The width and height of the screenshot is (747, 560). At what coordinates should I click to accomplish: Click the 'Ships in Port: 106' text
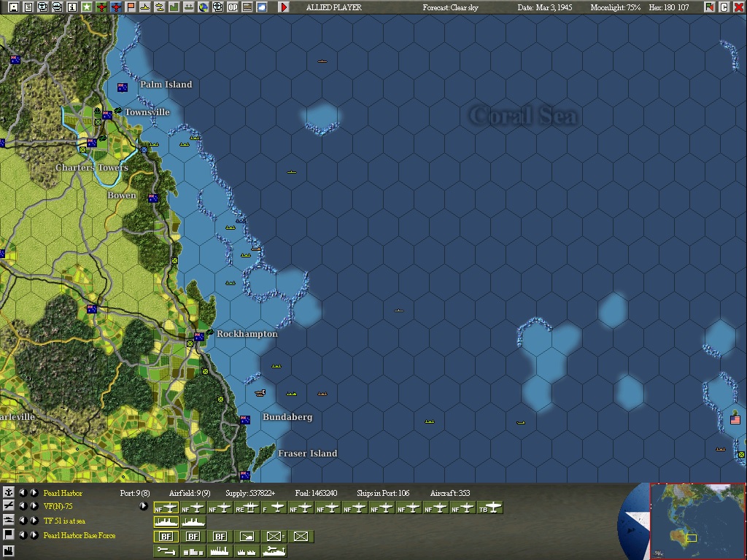coord(383,493)
